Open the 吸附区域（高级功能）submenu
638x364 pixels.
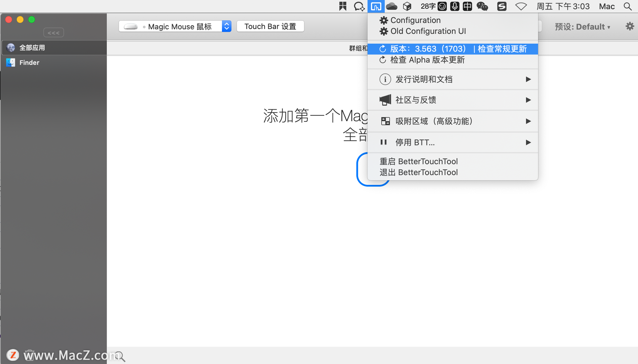pyautogui.click(x=453, y=121)
